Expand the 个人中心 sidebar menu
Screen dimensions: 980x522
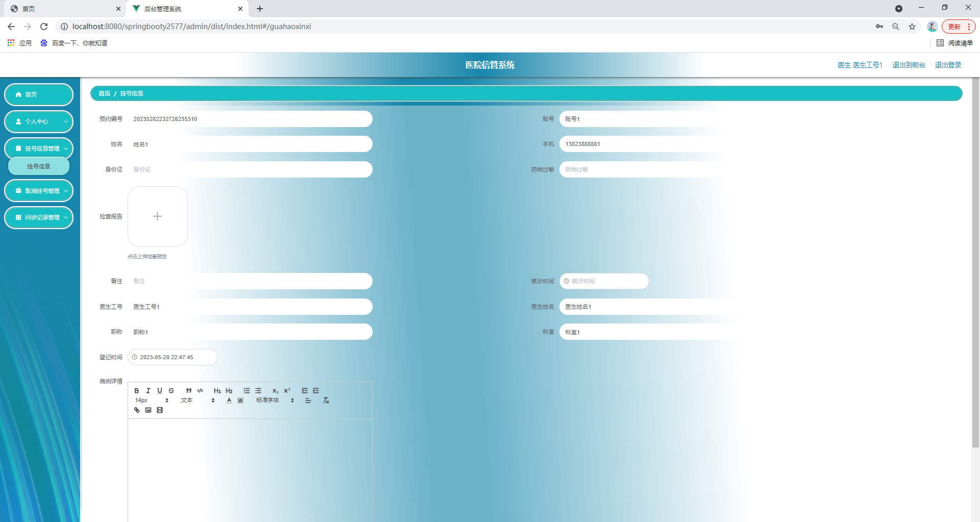[x=39, y=121]
